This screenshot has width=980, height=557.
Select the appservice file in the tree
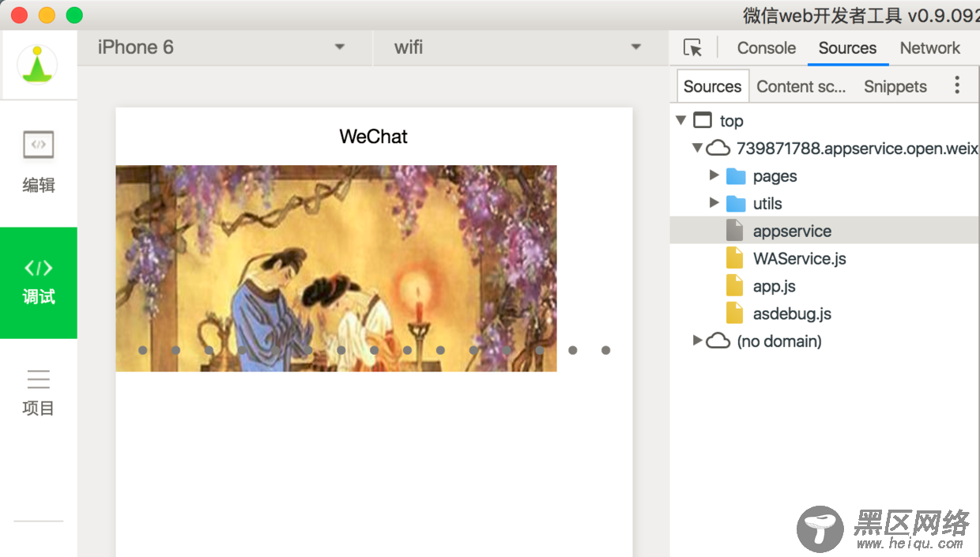(x=825, y=231)
